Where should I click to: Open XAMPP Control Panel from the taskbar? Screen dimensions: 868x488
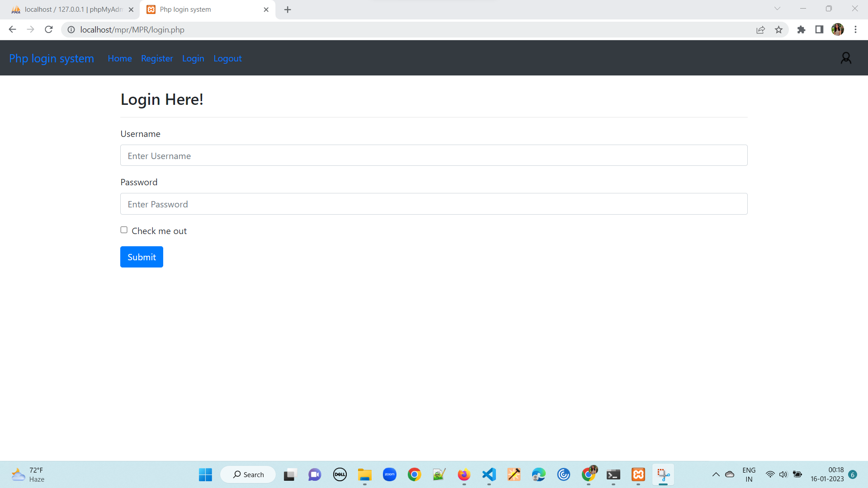pyautogui.click(x=638, y=474)
